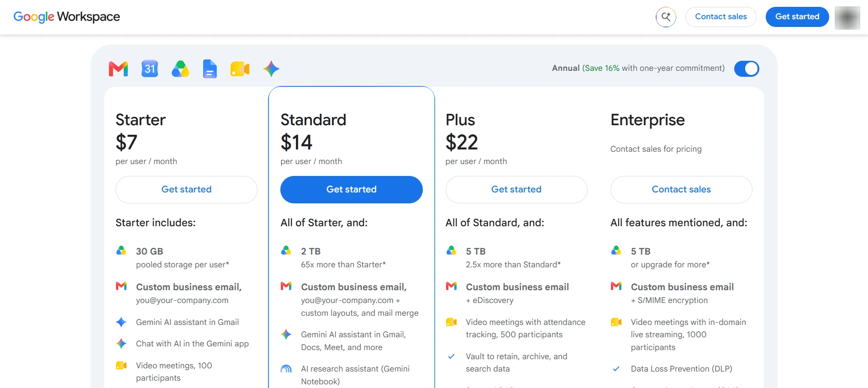Click checkmark beside Data Loss Prevention
The width and height of the screenshot is (868, 388).
tap(616, 369)
